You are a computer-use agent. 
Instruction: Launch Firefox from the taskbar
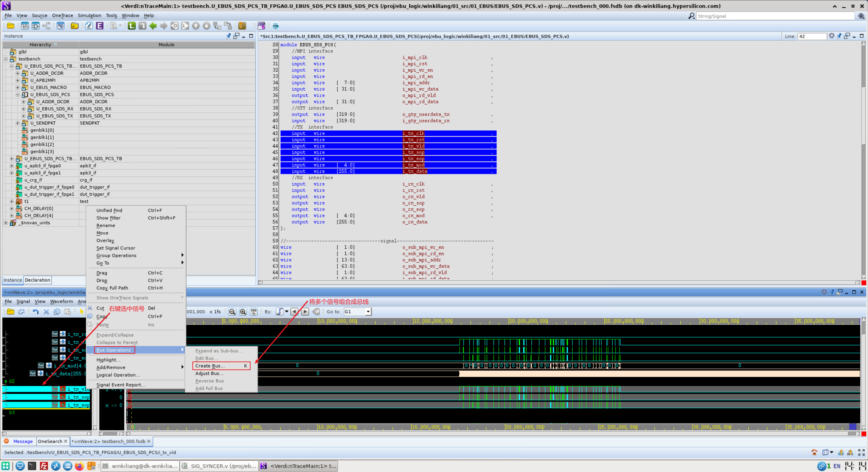(x=79, y=466)
